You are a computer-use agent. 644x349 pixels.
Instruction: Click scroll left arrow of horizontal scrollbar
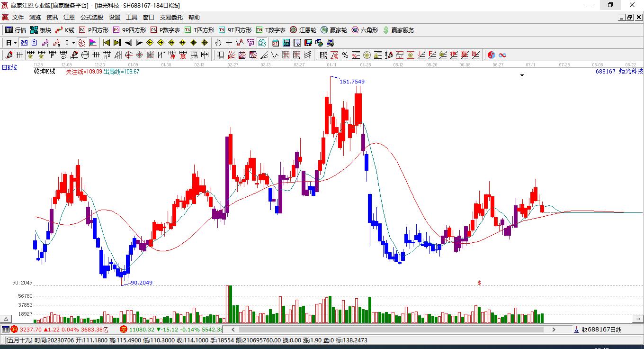click(233, 329)
